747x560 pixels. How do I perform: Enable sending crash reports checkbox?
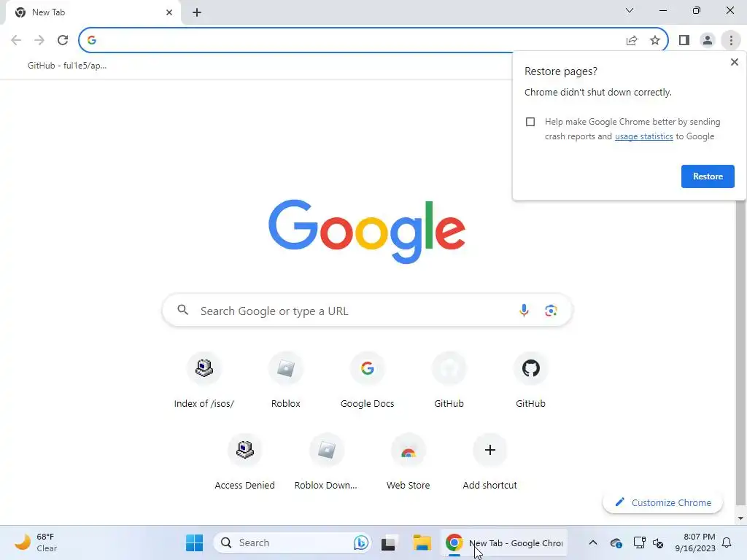click(x=530, y=122)
